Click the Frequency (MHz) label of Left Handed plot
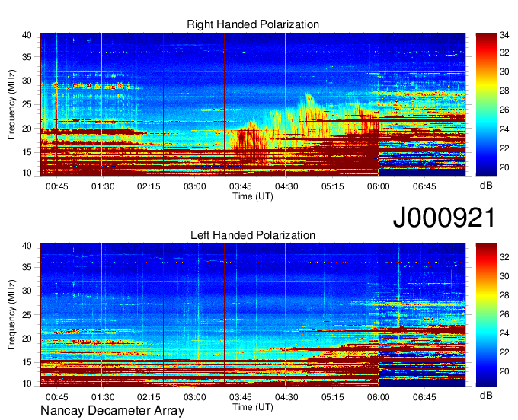The width and height of the screenshot is (518, 420). [11, 315]
